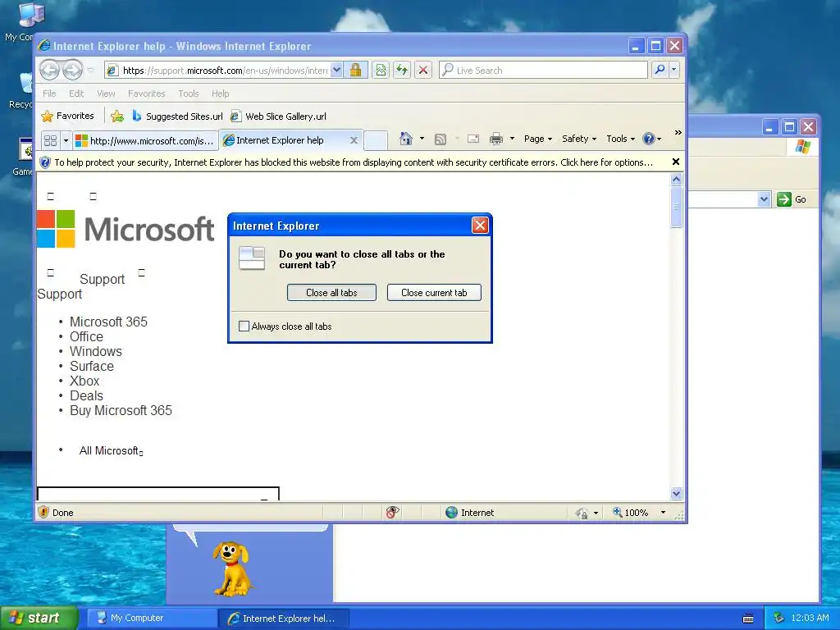Go back with the Back arrow button

click(x=50, y=70)
